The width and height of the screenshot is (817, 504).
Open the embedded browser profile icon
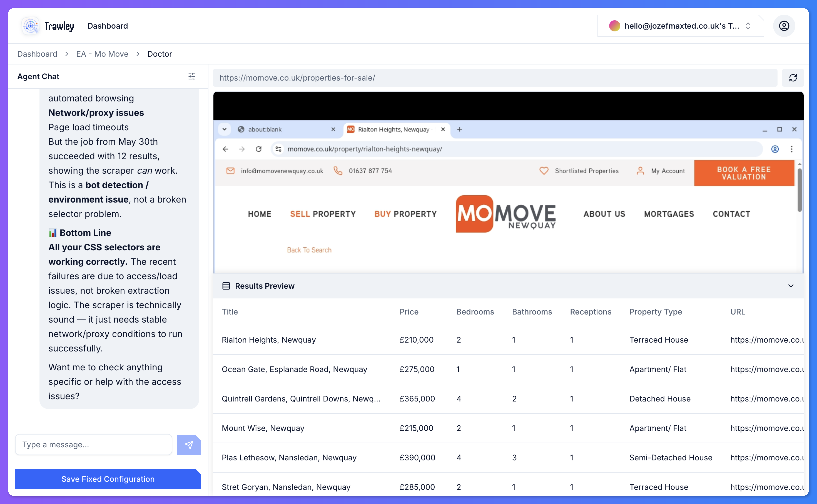click(775, 149)
